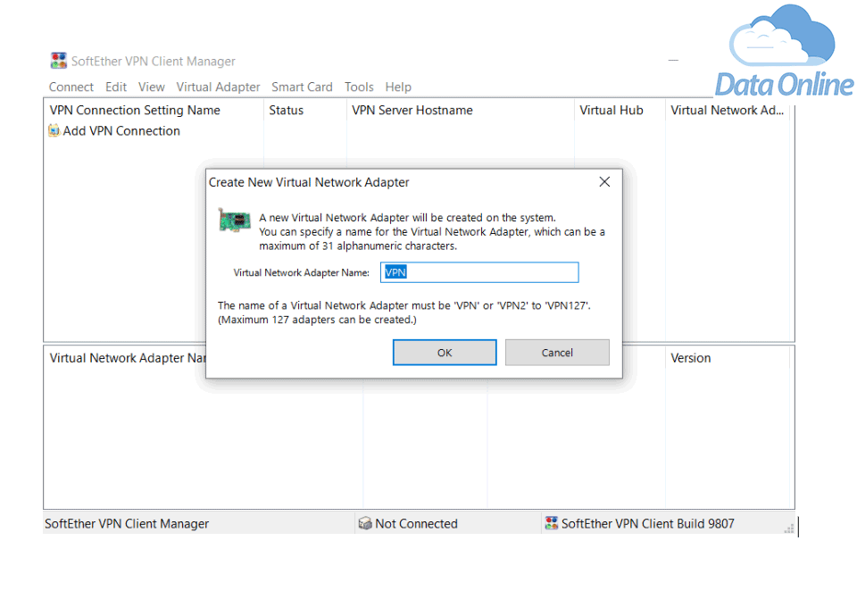The image size is (857, 616).
Task: Sort by VPN Connection Setting Name column
Action: pyautogui.click(x=154, y=110)
